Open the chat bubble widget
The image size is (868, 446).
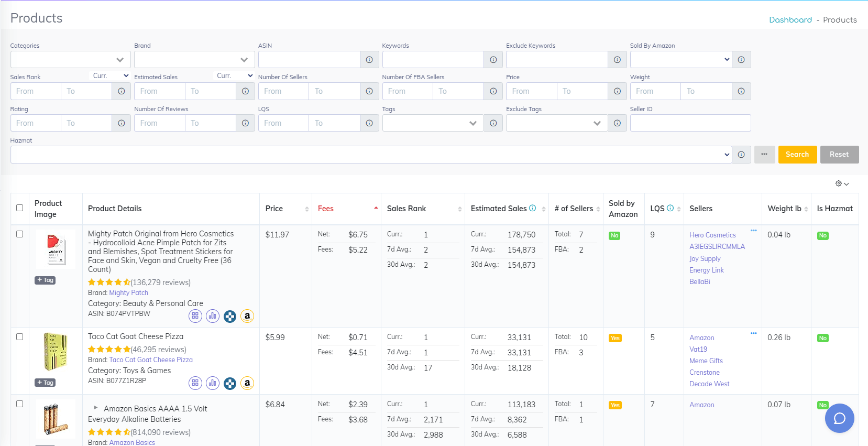(x=839, y=418)
